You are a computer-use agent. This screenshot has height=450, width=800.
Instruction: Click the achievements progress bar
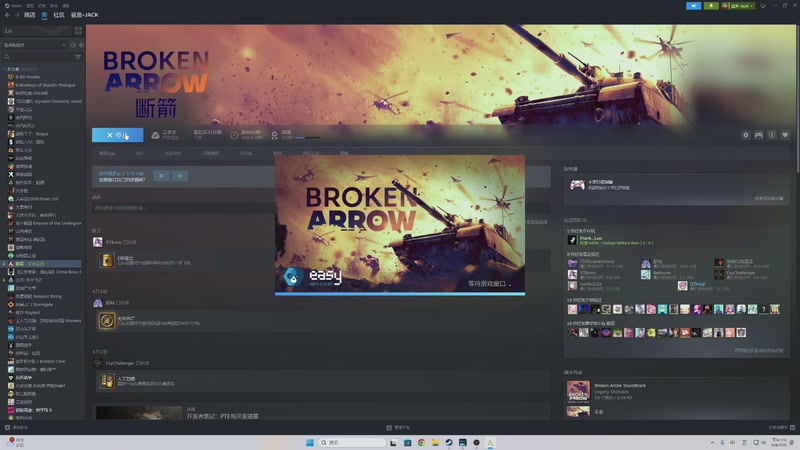click(307, 138)
